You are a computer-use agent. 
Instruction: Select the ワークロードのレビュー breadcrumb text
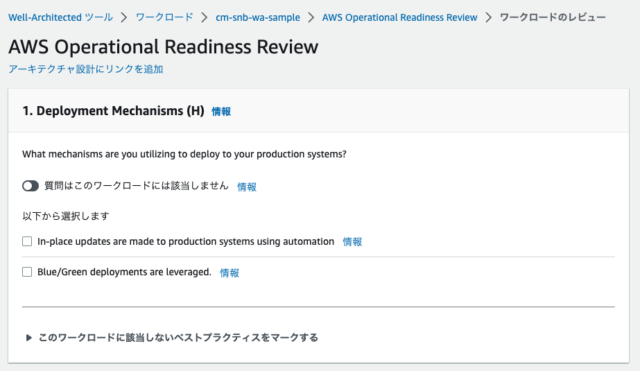[553, 18]
